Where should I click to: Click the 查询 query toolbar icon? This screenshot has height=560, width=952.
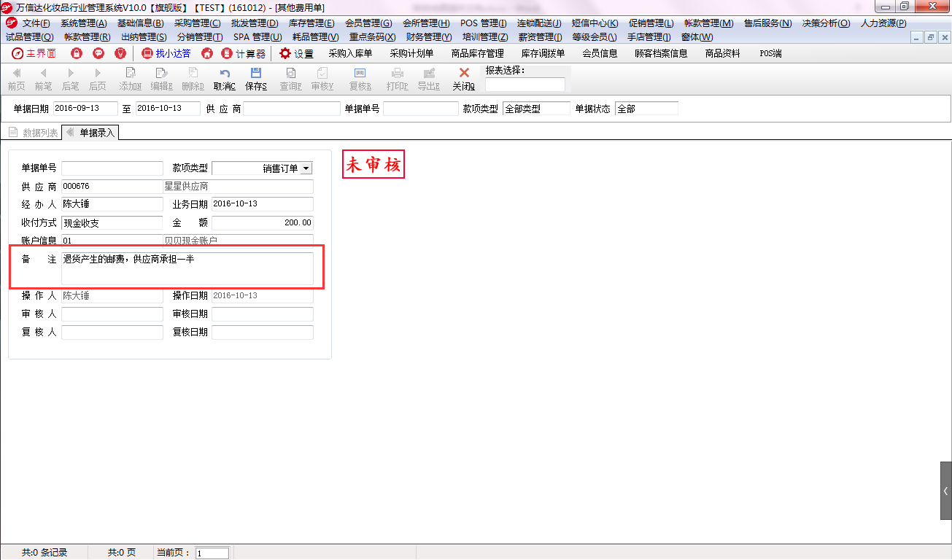tap(291, 79)
